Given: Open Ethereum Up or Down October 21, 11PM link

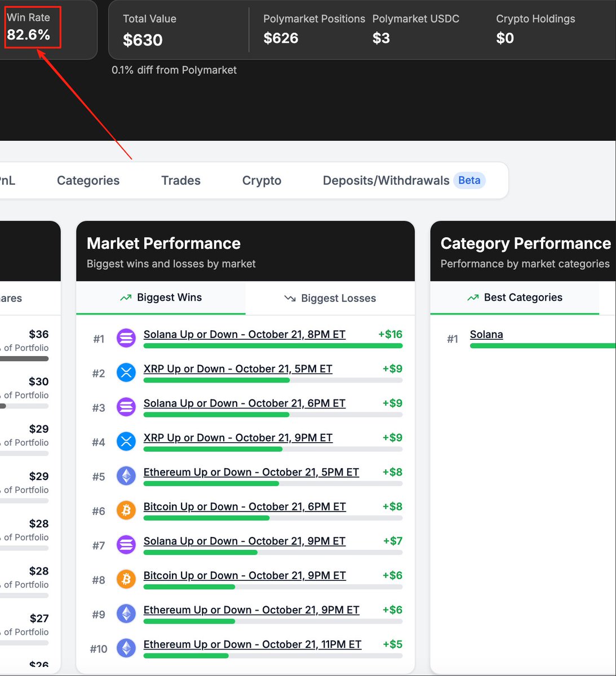Looking at the screenshot, I should 252,644.
